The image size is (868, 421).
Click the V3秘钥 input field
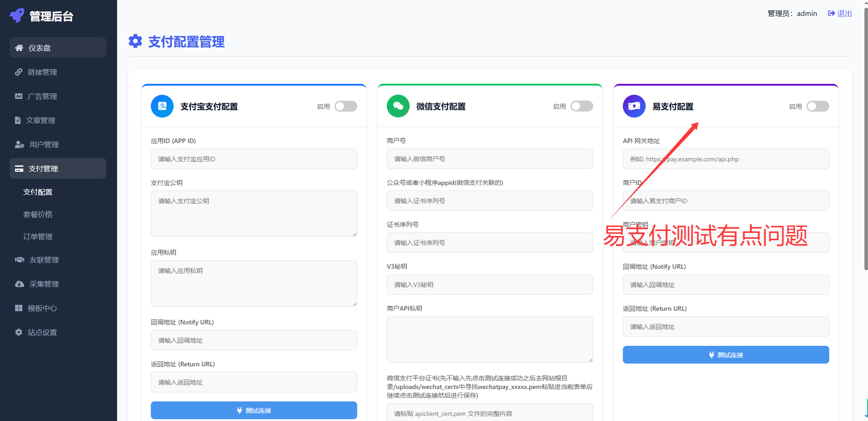point(490,284)
